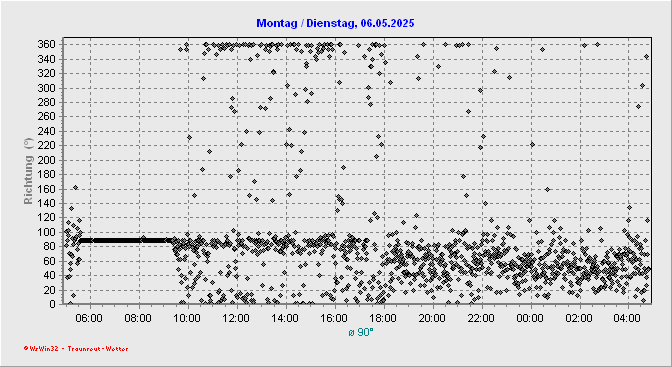Click the 18:00 time axis label
Image resolution: width=672 pixels, height=367 pixels.
click(x=384, y=319)
